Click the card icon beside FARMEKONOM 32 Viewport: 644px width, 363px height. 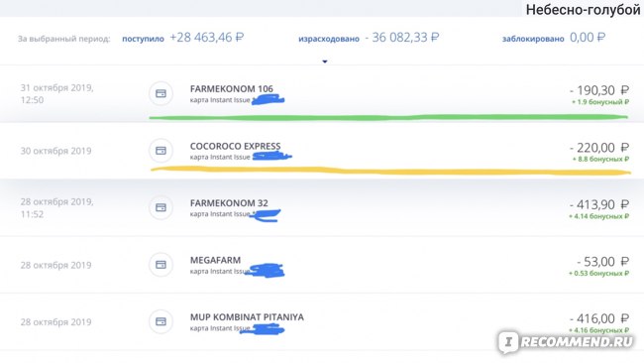coord(161,207)
